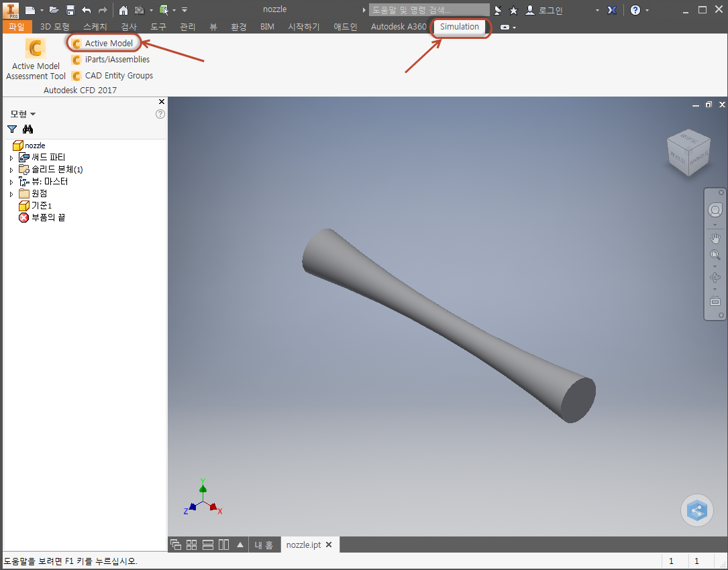This screenshot has height=570, width=728.
Task: Click the Active Model CFD button
Action: (x=103, y=43)
